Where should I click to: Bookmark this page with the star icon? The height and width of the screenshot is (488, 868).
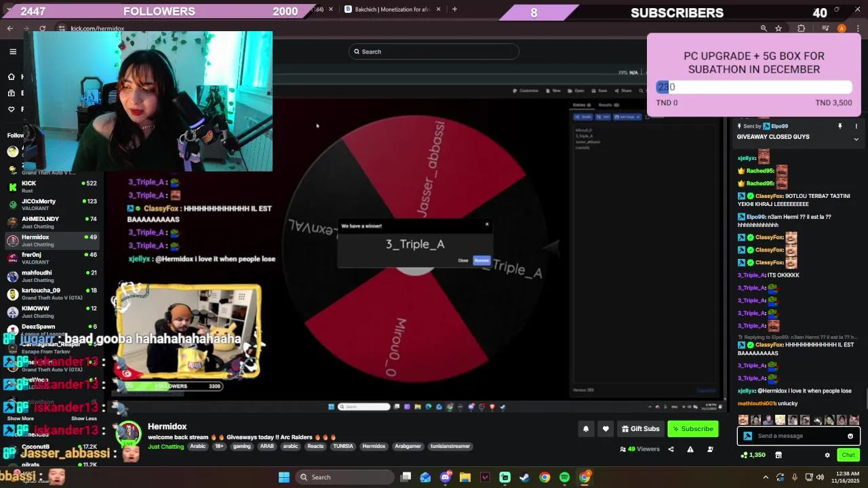(778, 28)
